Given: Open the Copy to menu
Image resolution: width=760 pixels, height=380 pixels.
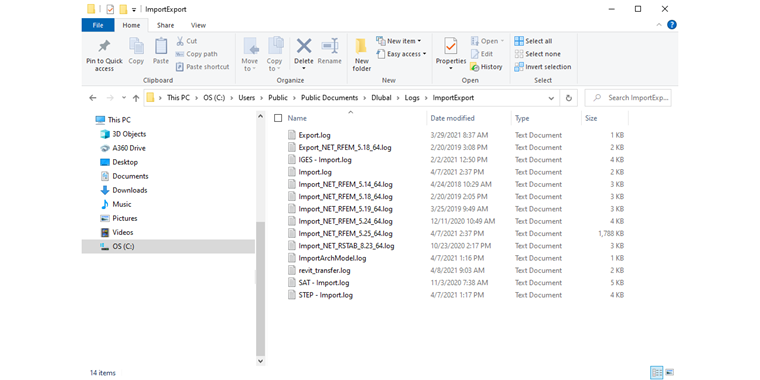Looking at the screenshot, I should pos(274,55).
